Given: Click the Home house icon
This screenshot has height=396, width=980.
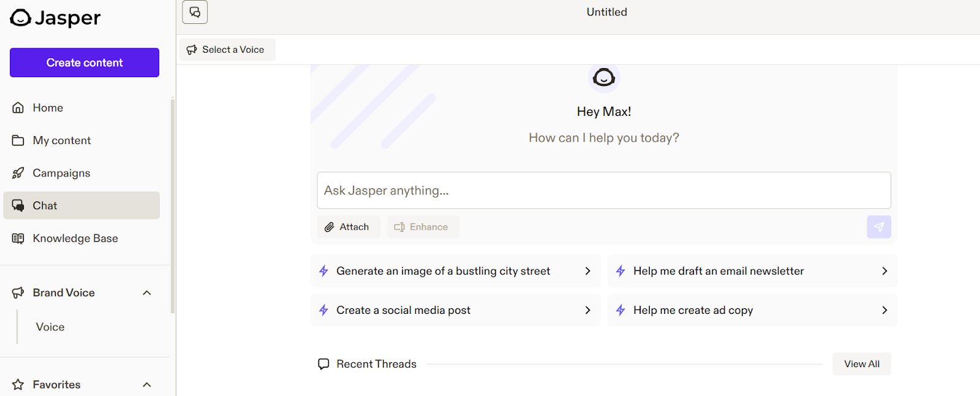Looking at the screenshot, I should [x=18, y=108].
